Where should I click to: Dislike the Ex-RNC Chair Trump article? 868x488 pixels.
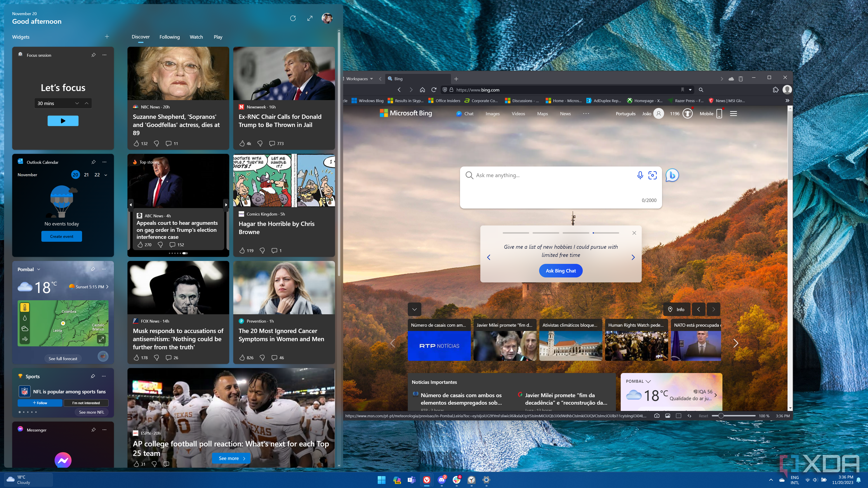click(260, 143)
